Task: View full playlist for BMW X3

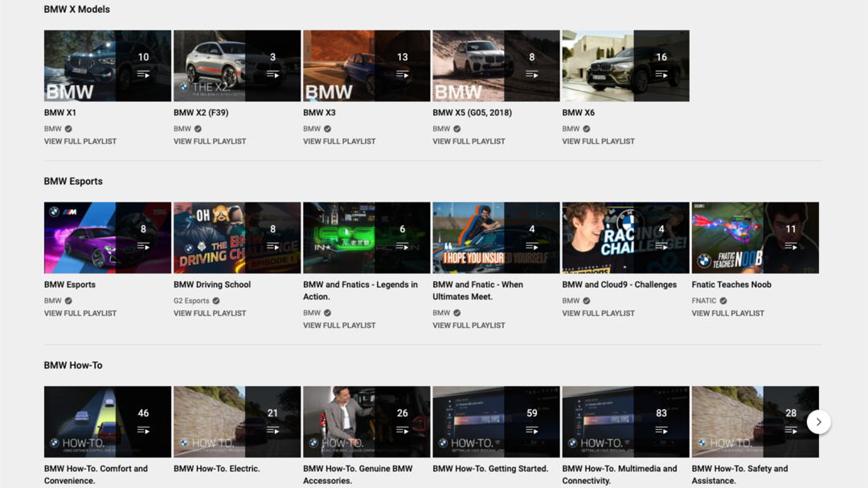Action: 339,141
